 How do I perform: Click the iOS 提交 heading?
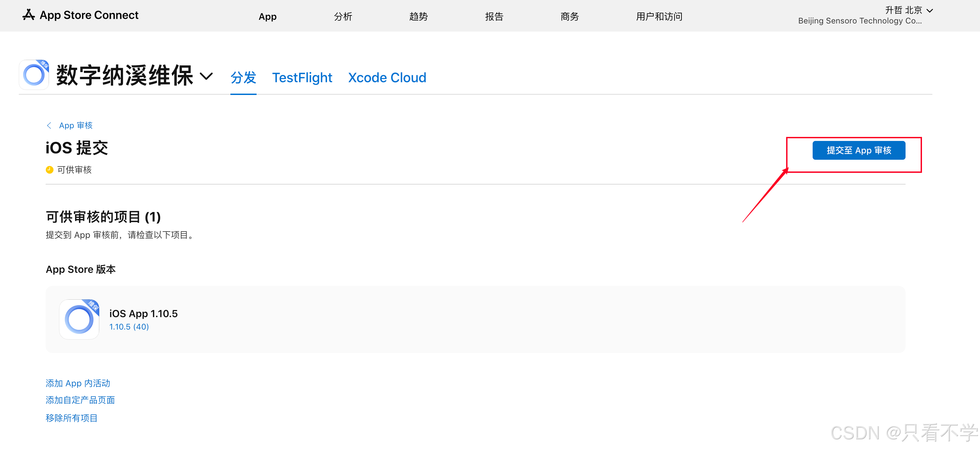(77, 148)
